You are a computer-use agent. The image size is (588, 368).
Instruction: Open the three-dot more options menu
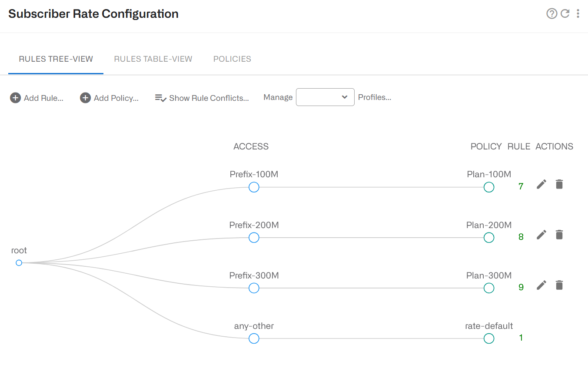(578, 14)
